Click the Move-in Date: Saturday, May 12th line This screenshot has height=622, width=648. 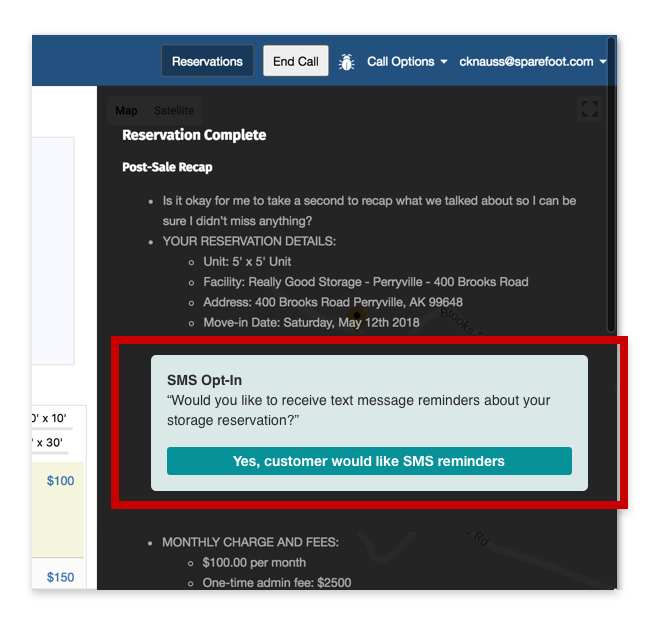click(x=311, y=322)
